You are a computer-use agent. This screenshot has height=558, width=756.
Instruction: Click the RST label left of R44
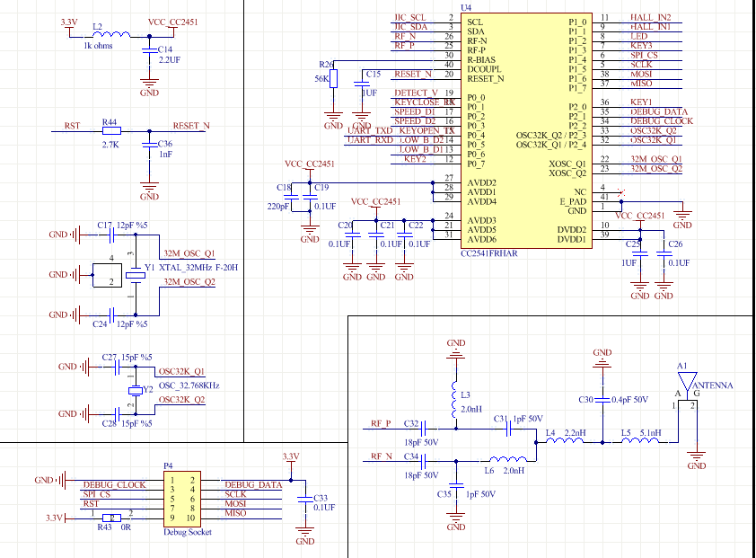point(73,126)
